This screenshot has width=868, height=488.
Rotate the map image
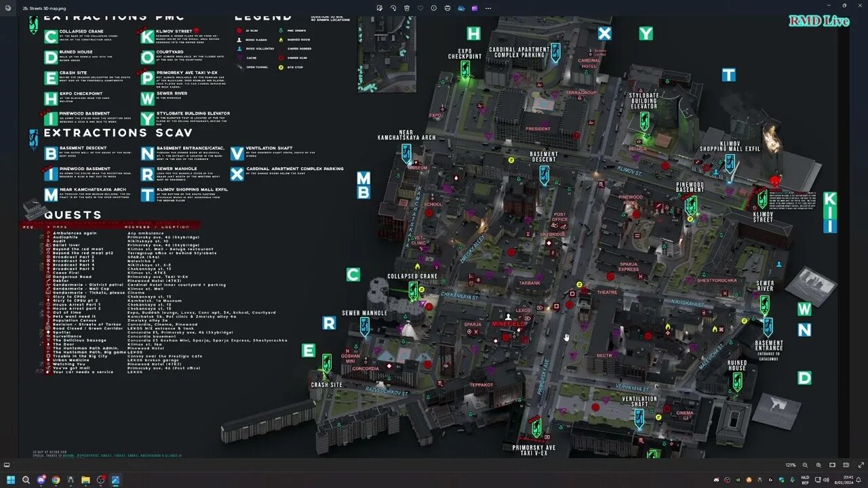click(393, 8)
